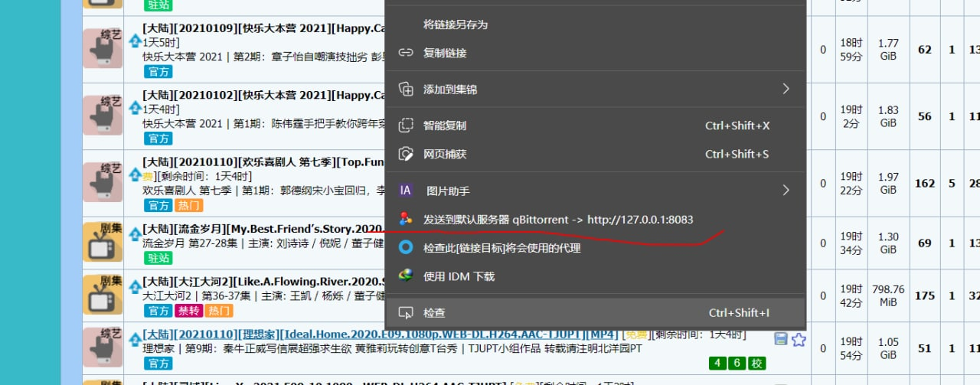The height and width of the screenshot is (385, 980).
Task: Select 检查 (Ctrl+Shift+I) menu entry
Action: 596,312
